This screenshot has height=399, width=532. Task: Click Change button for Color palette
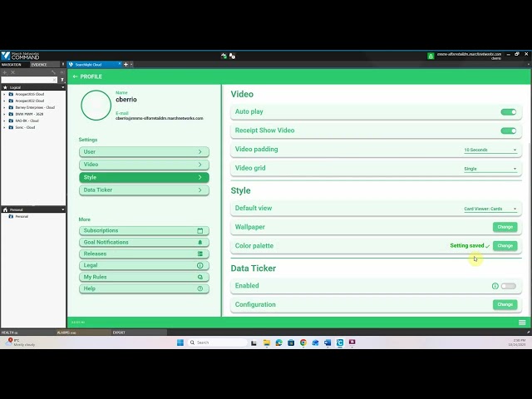[505, 246]
